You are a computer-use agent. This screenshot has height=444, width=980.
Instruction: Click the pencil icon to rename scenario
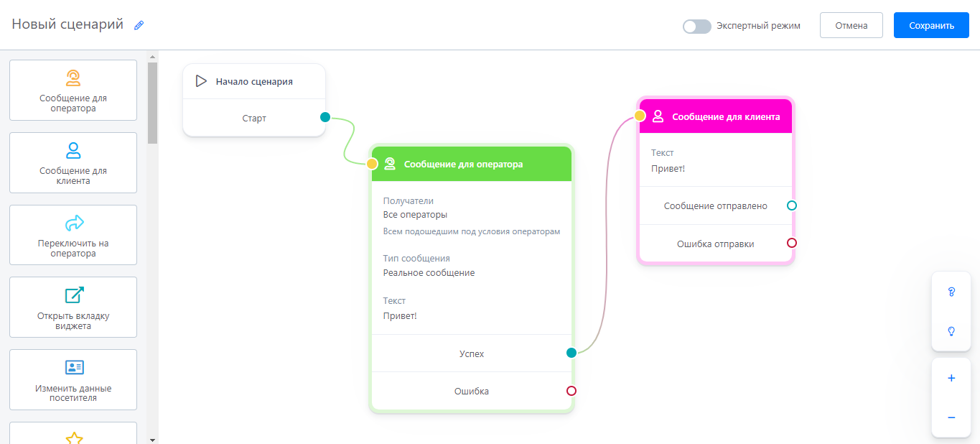pyautogui.click(x=139, y=25)
